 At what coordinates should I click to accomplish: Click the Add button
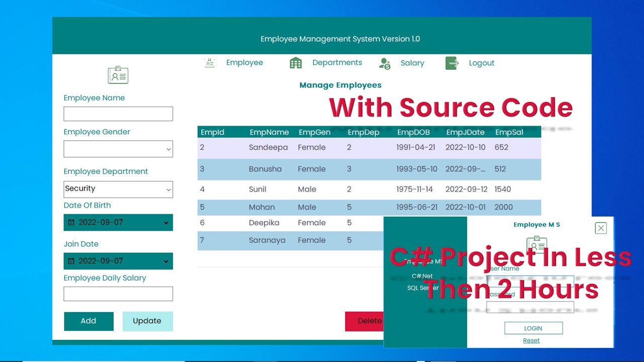coord(89,321)
